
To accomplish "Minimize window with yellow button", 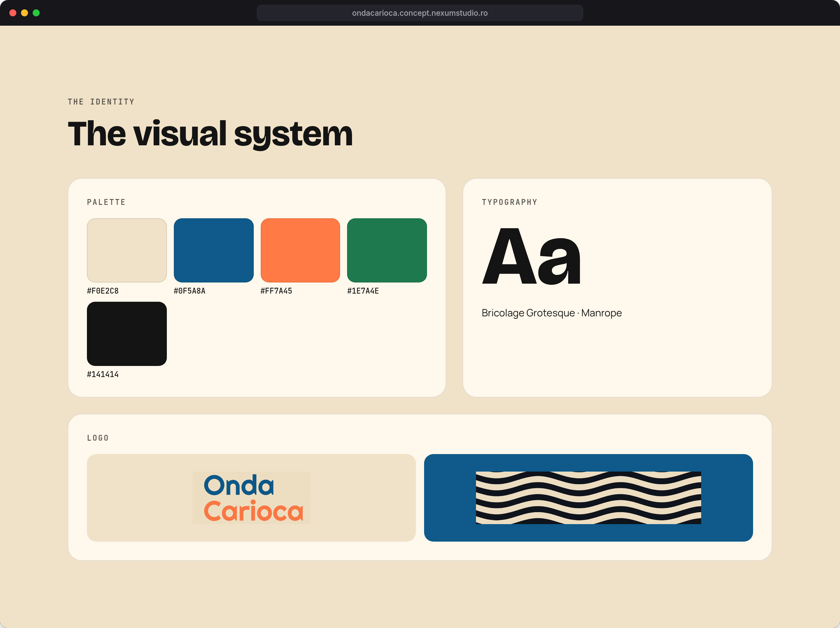I will point(24,13).
